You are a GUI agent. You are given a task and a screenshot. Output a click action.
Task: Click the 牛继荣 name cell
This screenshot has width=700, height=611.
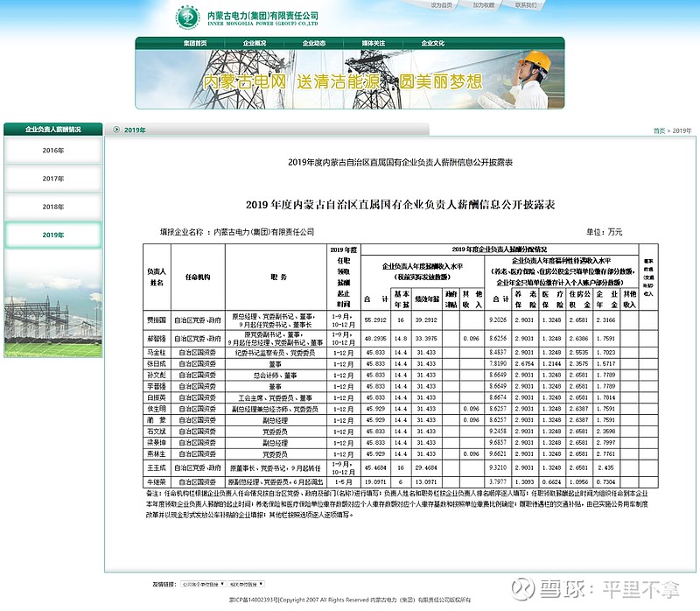[x=157, y=482]
